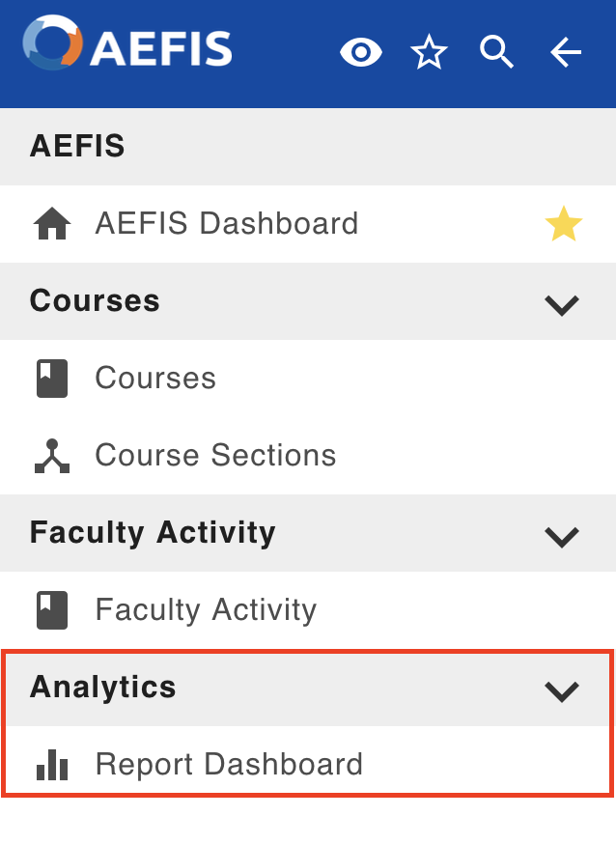Go to Course Sections
This screenshot has width=616, height=844.
coord(215,456)
